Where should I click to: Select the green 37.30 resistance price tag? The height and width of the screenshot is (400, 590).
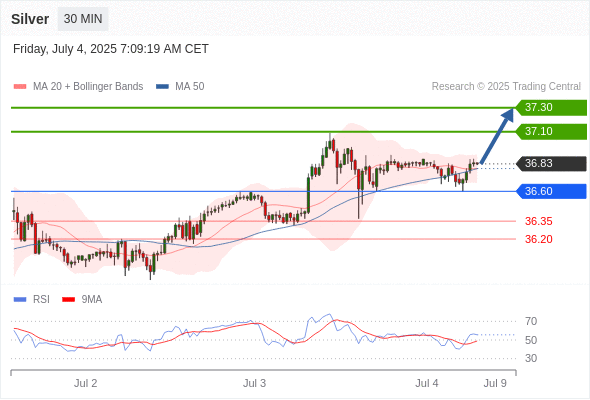tap(551, 108)
